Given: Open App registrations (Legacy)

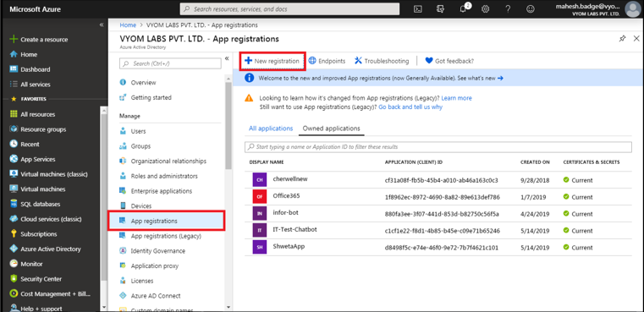Looking at the screenshot, I should [x=161, y=236].
